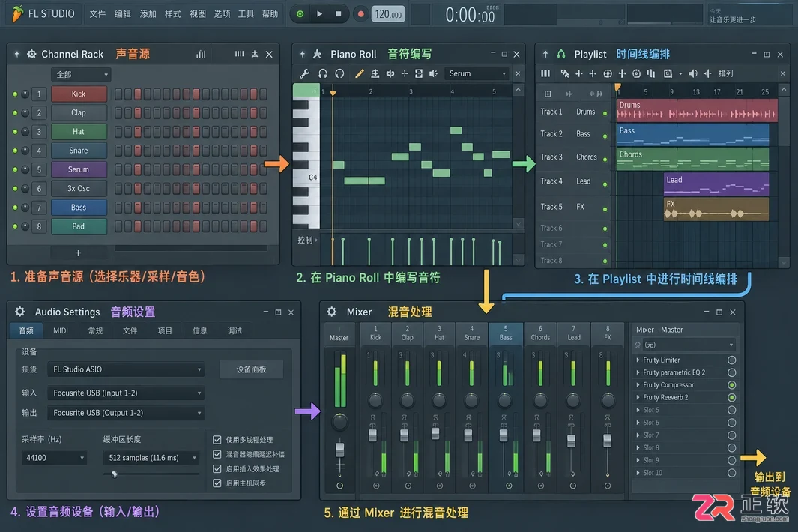Open the 512 samples buffer dropdown
Image resolution: width=798 pixels, height=532 pixels.
coord(151,458)
